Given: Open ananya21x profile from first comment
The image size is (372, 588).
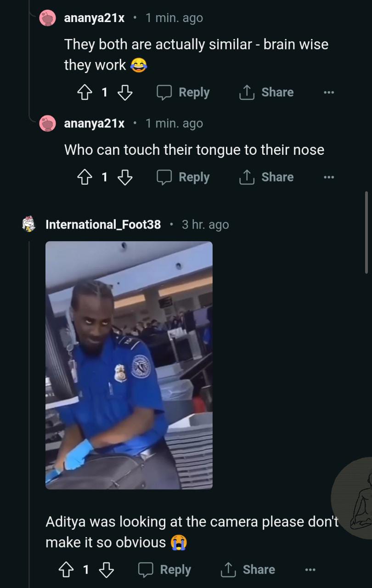Looking at the screenshot, I should click(94, 18).
